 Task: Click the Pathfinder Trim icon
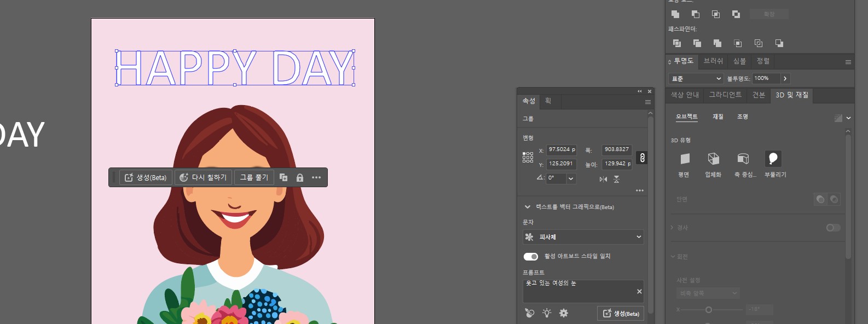click(697, 43)
